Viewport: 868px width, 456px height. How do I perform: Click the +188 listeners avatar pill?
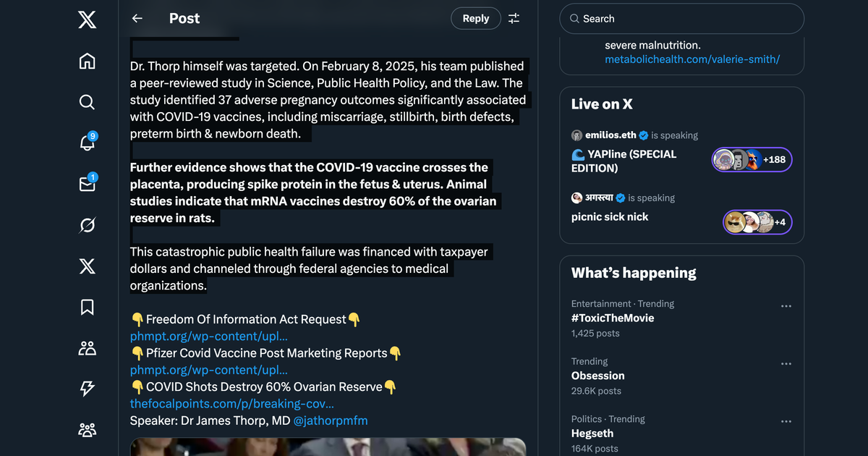[x=752, y=159]
